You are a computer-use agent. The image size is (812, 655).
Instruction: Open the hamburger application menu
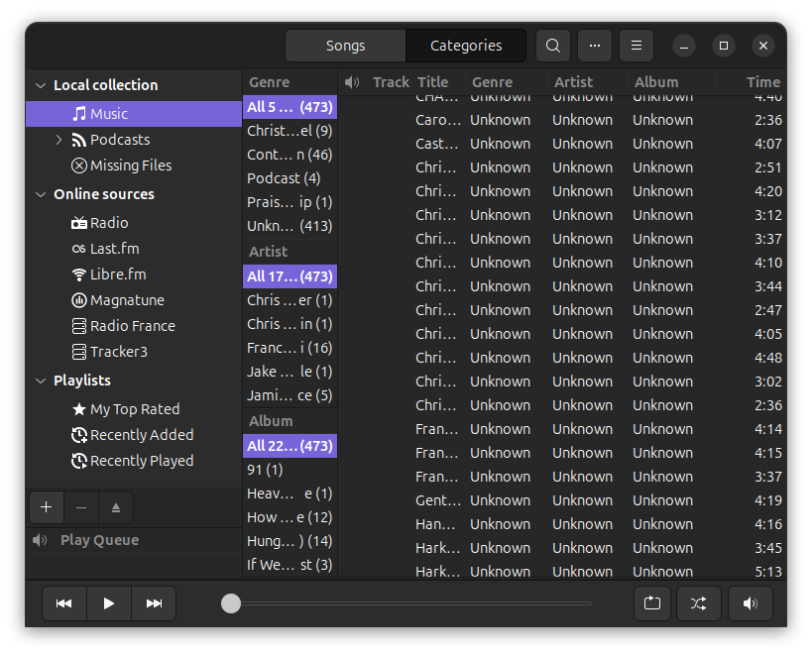coord(637,46)
